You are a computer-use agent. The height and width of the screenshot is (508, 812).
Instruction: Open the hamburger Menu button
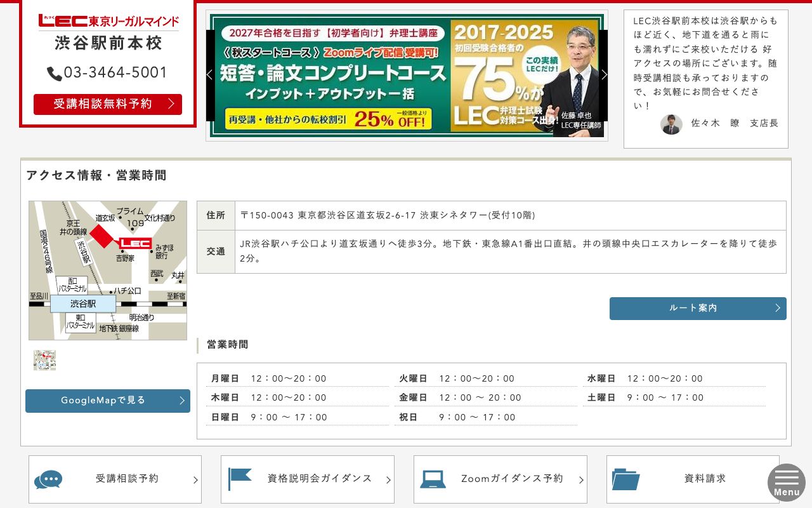coord(787,483)
